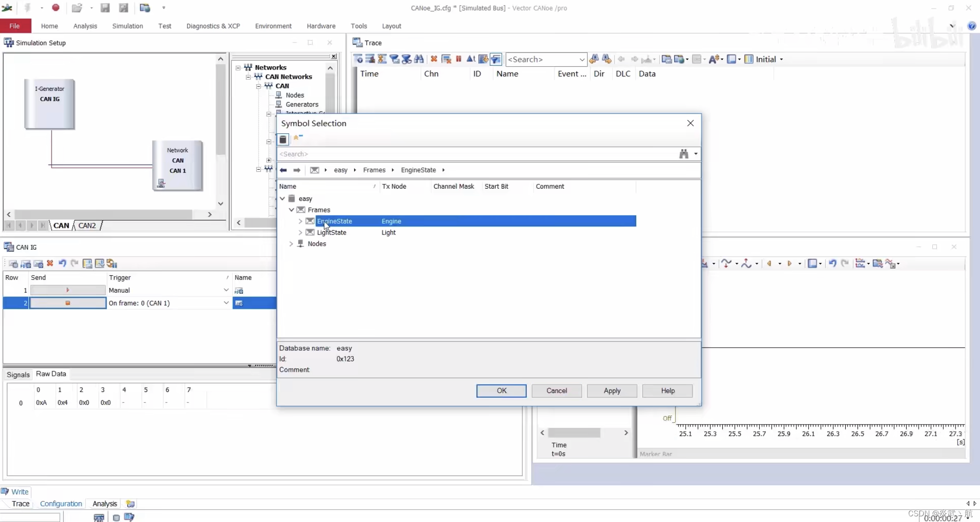The image size is (980, 522).
Task: Click the Cancel button in dialog
Action: click(556, 391)
